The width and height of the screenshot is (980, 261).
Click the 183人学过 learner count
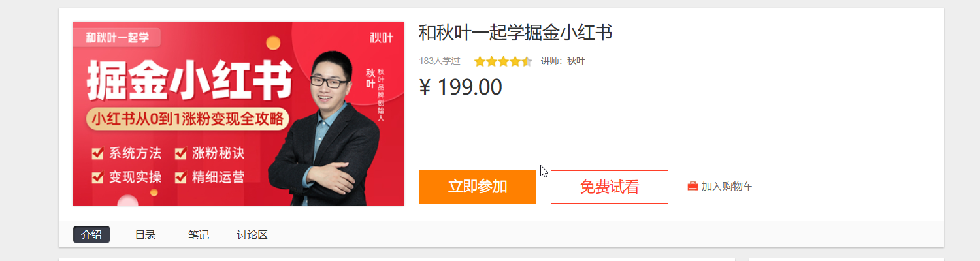click(x=440, y=61)
